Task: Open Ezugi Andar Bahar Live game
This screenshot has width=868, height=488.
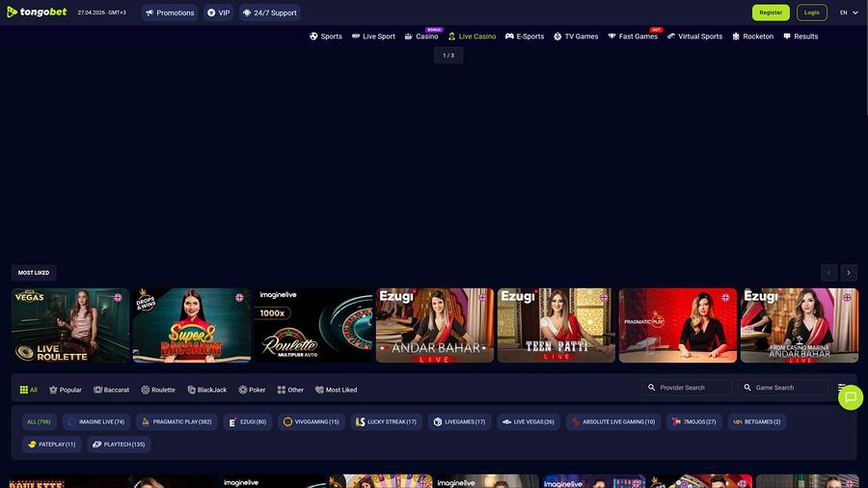Action: click(x=435, y=325)
